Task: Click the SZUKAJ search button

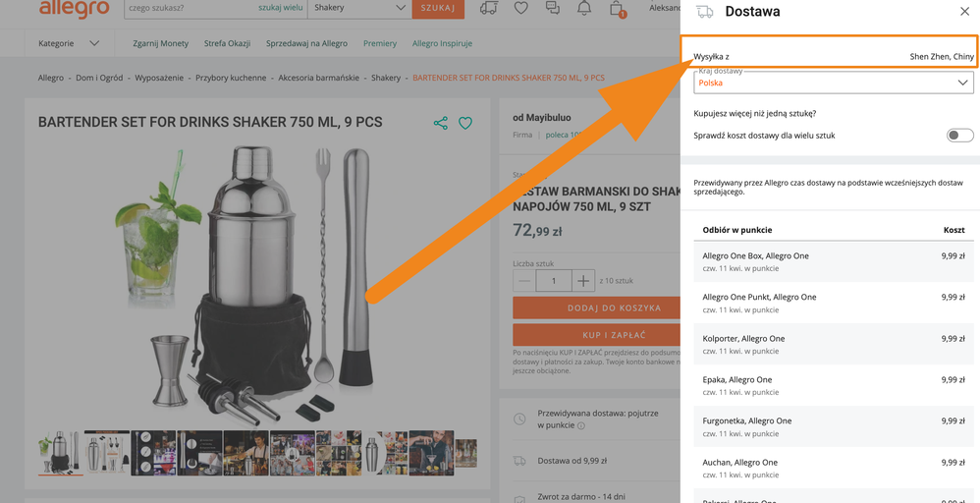Action: tap(437, 8)
